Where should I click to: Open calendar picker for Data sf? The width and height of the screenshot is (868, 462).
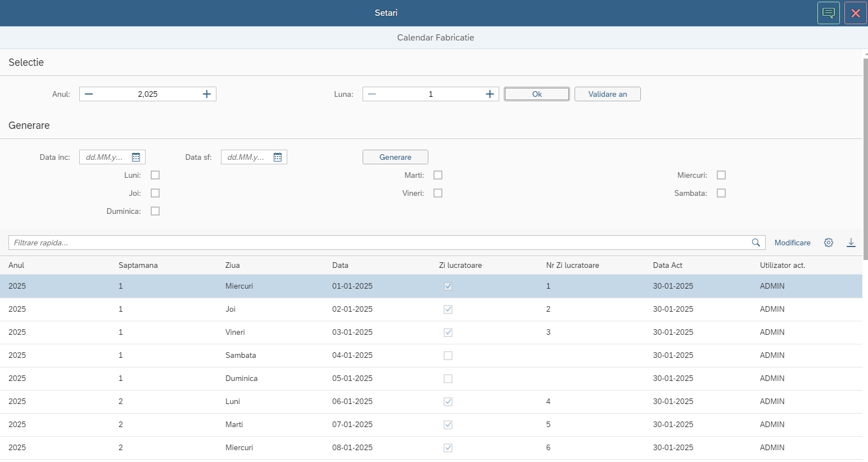pos(278,157)
